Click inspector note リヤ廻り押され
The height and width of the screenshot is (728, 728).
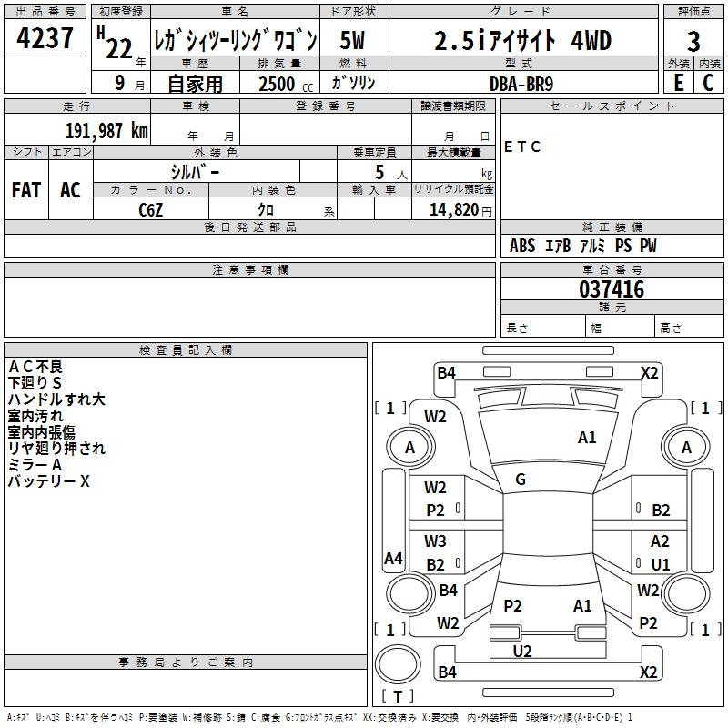click(56, 449)
